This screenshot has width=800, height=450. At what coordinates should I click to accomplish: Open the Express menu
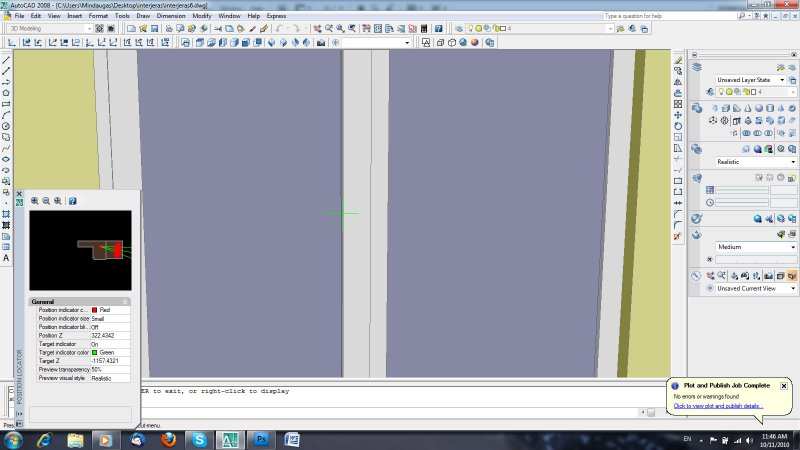(x=276, y=16)
